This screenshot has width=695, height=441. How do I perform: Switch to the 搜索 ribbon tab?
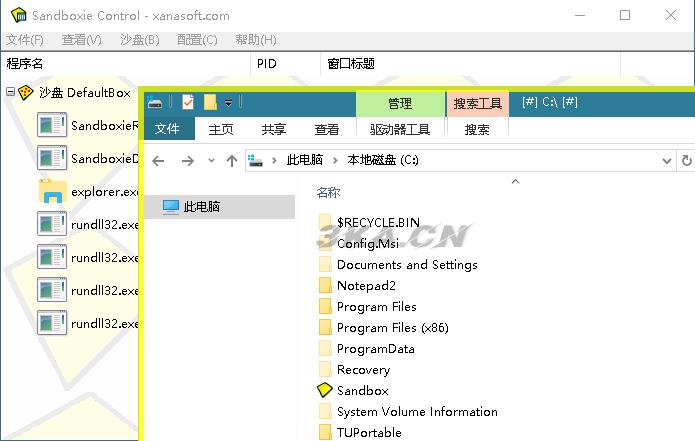pyautogui.click(x=477, y=129)
